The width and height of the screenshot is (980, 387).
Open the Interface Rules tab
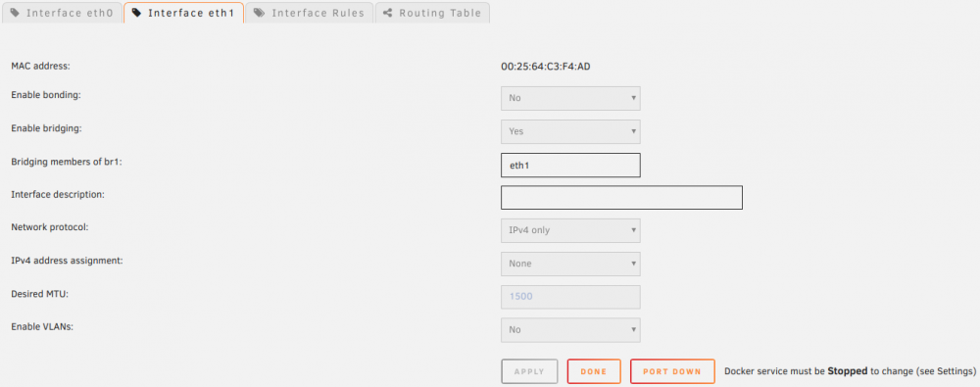(x=310, y=13)
